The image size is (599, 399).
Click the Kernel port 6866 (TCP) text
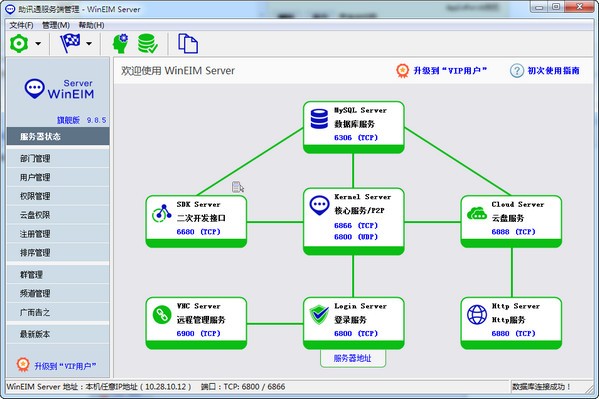point(356,225)
